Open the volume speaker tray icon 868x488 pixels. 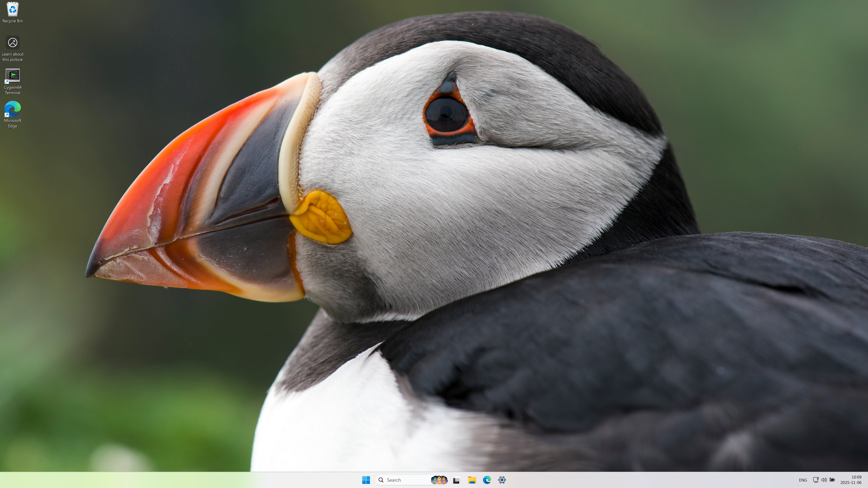(x=824, y=480)
